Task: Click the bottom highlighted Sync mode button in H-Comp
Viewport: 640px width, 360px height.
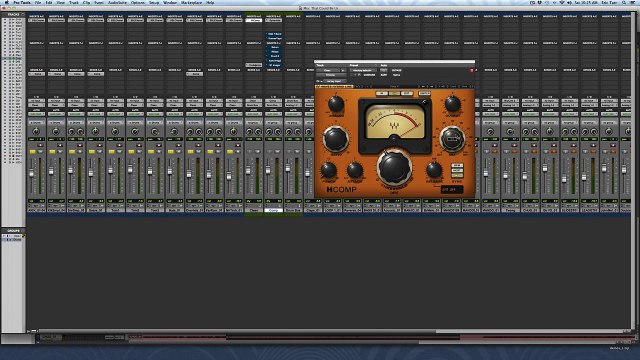Action: click(x=457, y=175)
